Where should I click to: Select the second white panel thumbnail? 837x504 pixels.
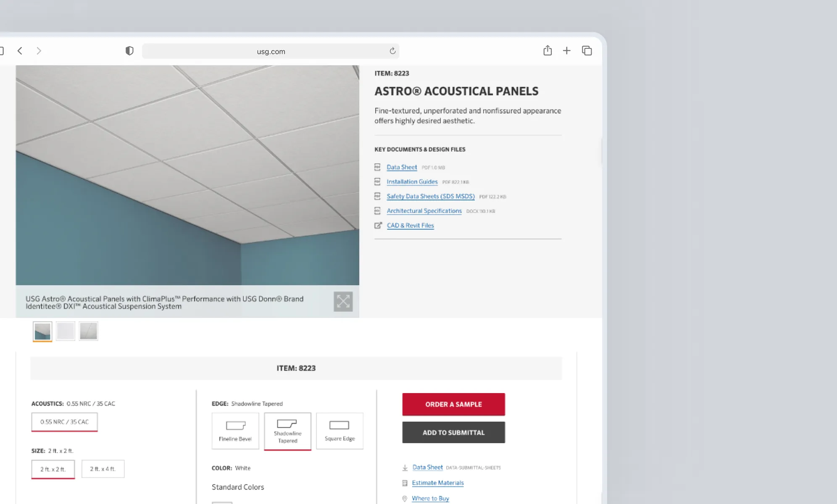point(66,331)
